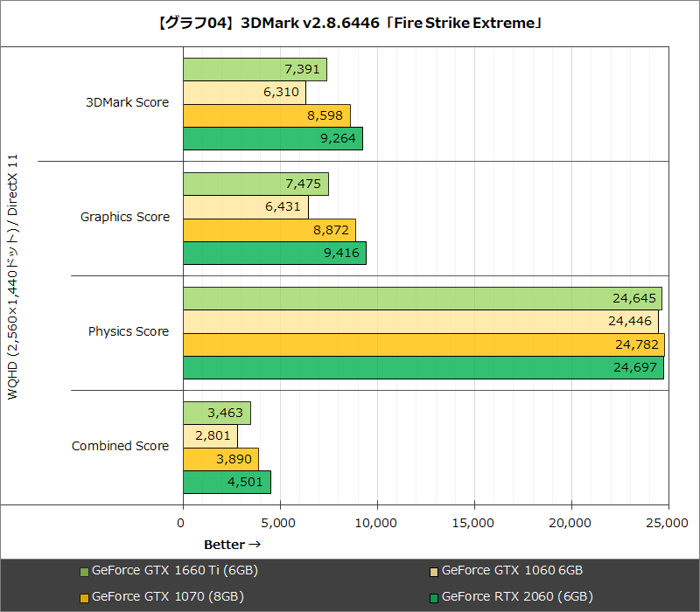The image size is (700, 612).
Task: Select the beige GTX 1060 legend swatch
Action: (433, 570)
